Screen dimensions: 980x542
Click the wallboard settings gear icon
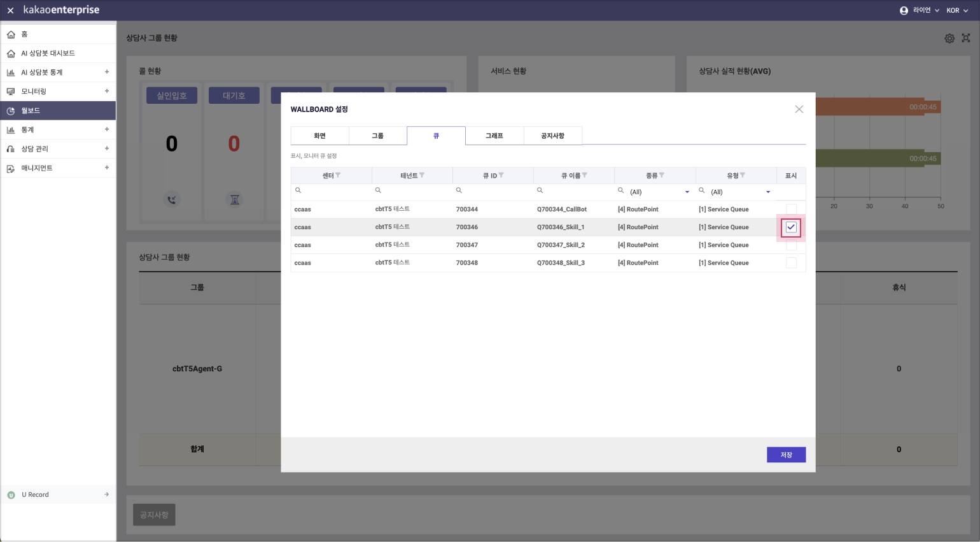(949, 38)
